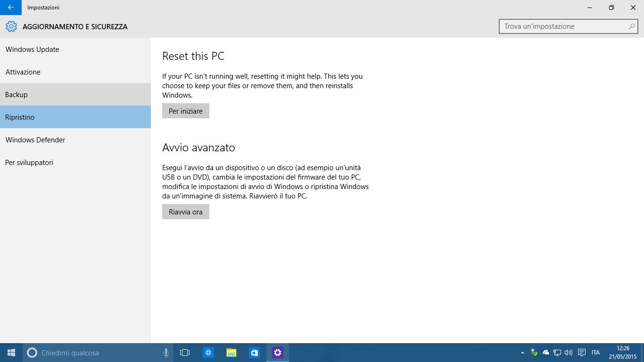The image size is (644, 362).
Task: Click the ITA language indicator
Action: (596, 353)
